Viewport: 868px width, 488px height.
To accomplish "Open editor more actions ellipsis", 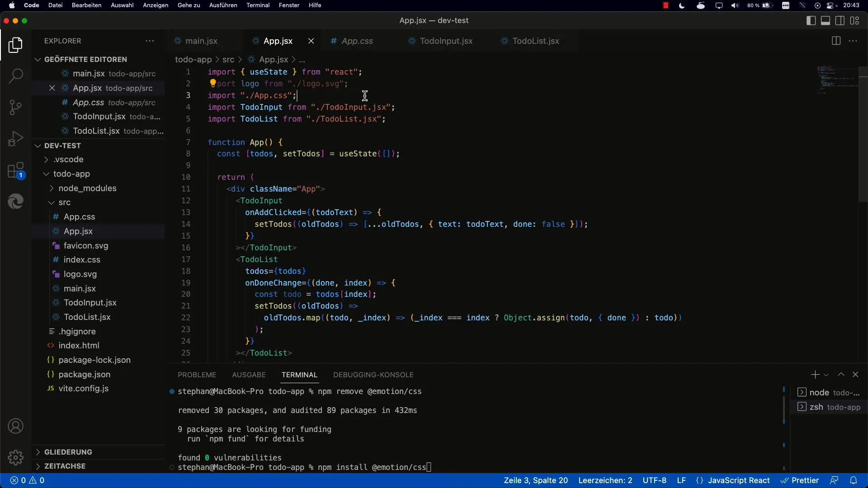I will coord(853,41).
